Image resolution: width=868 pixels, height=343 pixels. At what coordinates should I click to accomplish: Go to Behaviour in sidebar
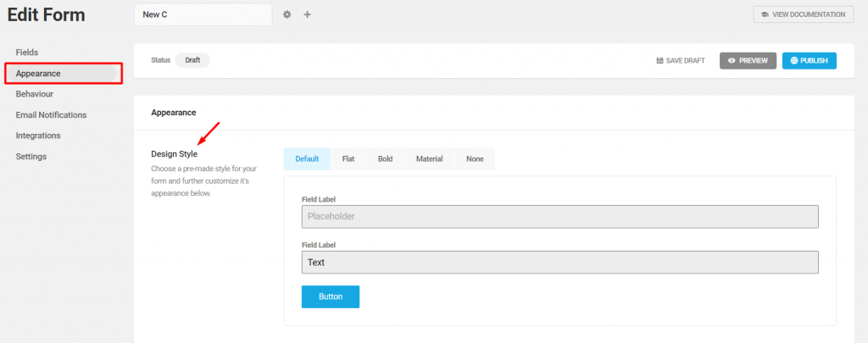pos(34,94)
